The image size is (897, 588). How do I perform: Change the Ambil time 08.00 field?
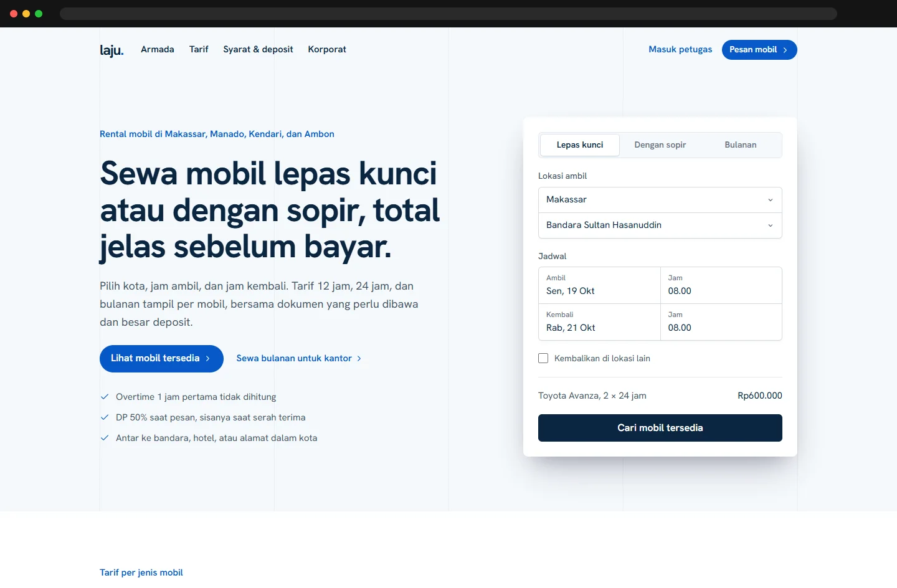coord(721,285)
